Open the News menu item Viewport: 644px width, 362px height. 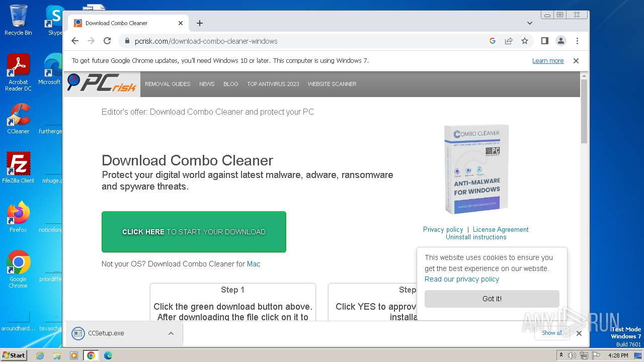click(x=207, y=84)
